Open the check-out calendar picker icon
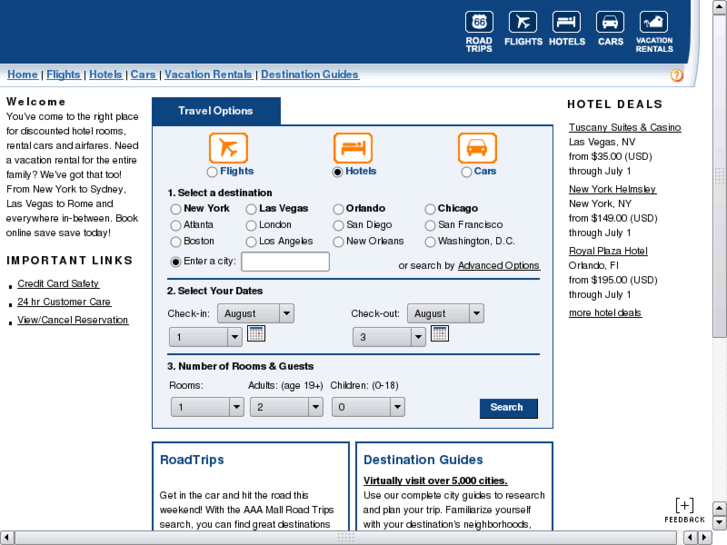This screenshot has width=727, height=545. pyautogui.click(x=439, y=334)
